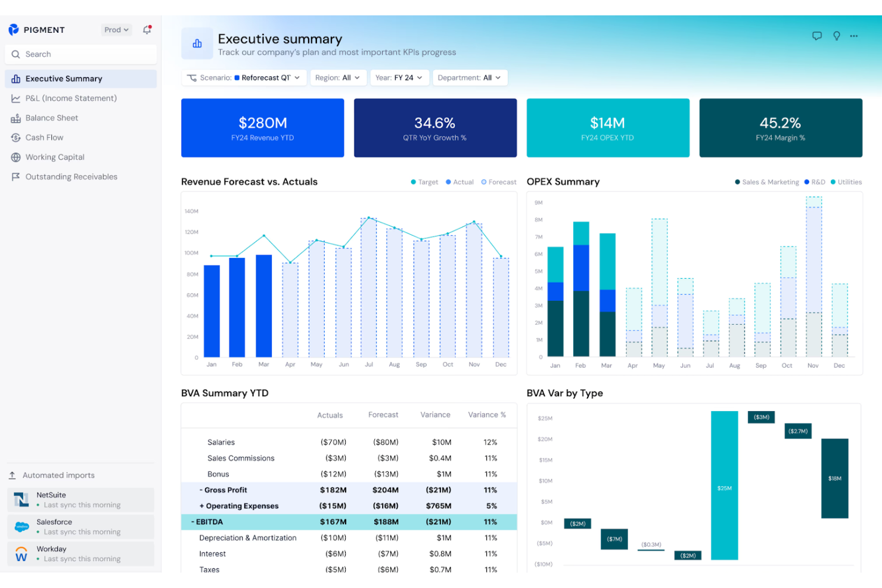This screenshot has height=588, width=882.
Task: Toggle the R&D legend in OPEX Summary
Action: point(815,182)
